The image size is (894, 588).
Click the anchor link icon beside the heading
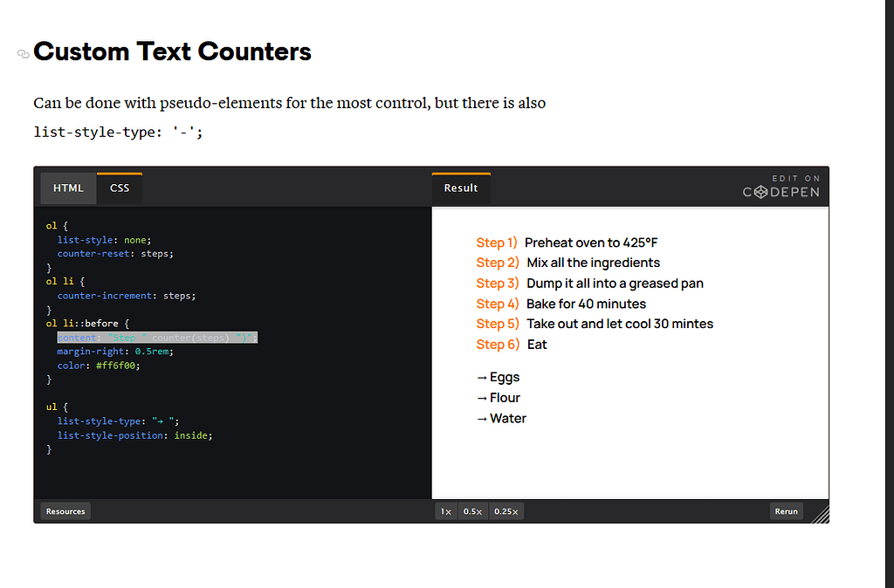(22, 54)
